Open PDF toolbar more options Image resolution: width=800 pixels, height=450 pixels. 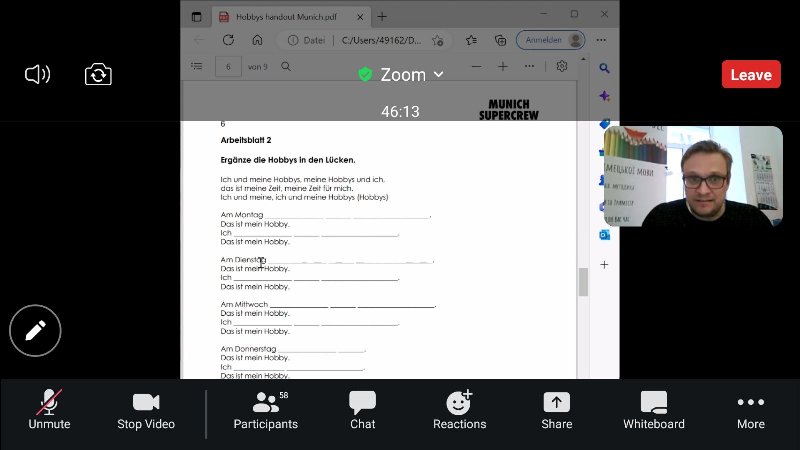click(x=529, y=66)
